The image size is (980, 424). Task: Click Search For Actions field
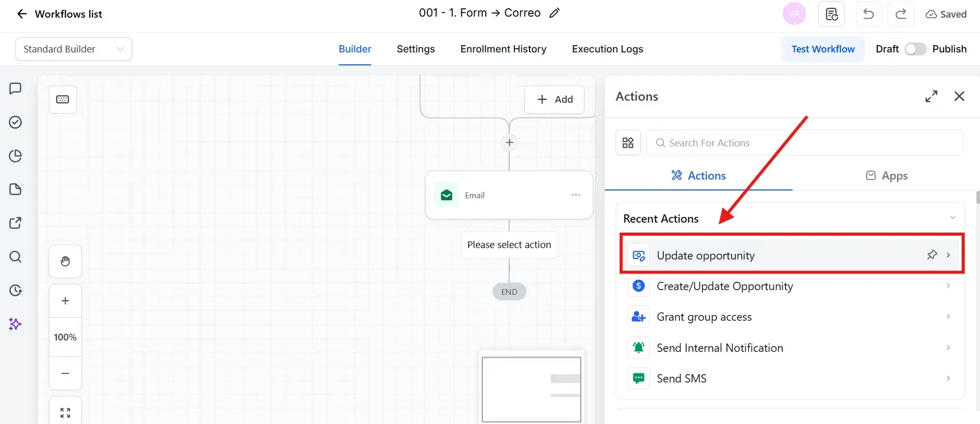805,143
